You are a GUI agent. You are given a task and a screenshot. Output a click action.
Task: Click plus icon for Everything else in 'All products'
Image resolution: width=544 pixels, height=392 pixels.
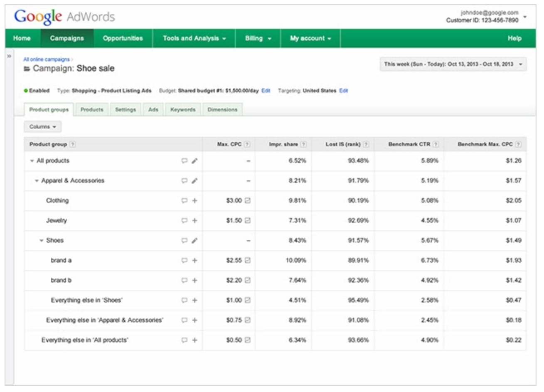194,340
